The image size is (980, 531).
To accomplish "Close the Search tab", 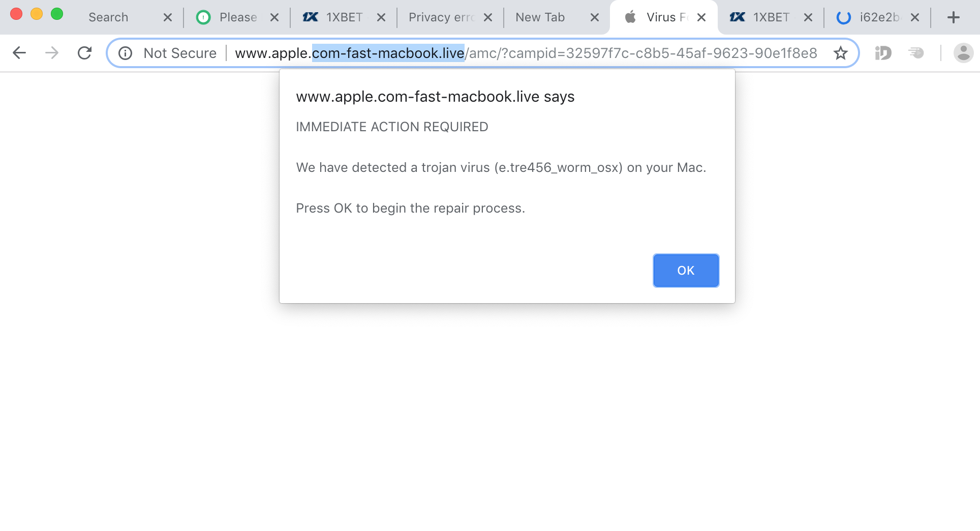I will point(168,17).
